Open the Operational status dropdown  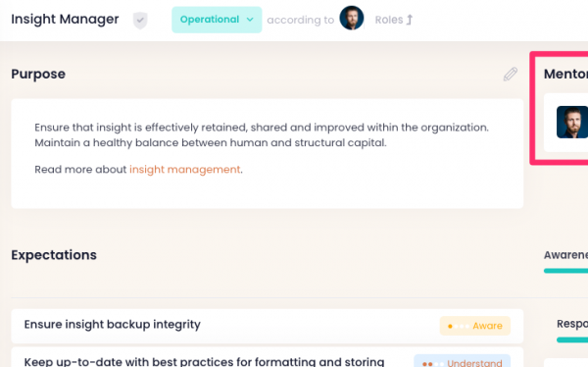tap(217, 20)
